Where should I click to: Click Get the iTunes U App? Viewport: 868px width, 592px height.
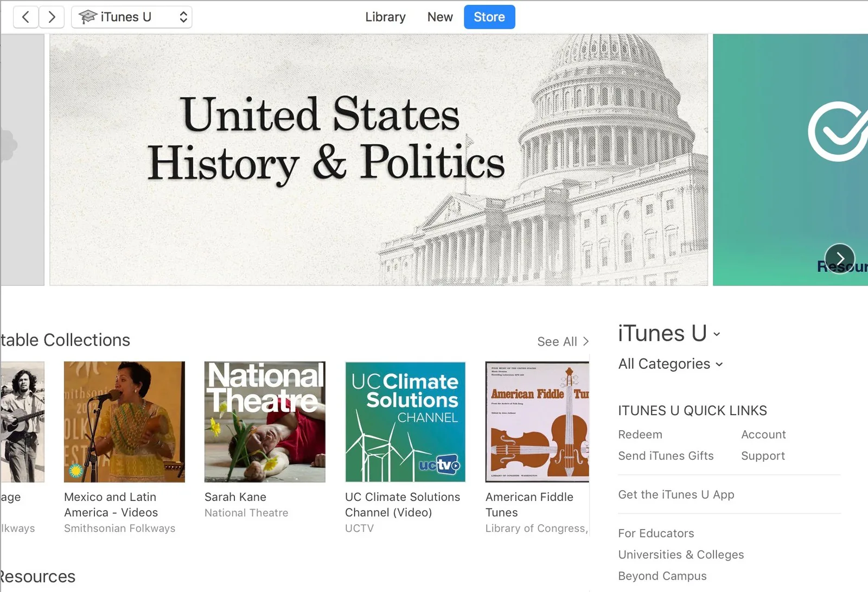pos(676,495)
